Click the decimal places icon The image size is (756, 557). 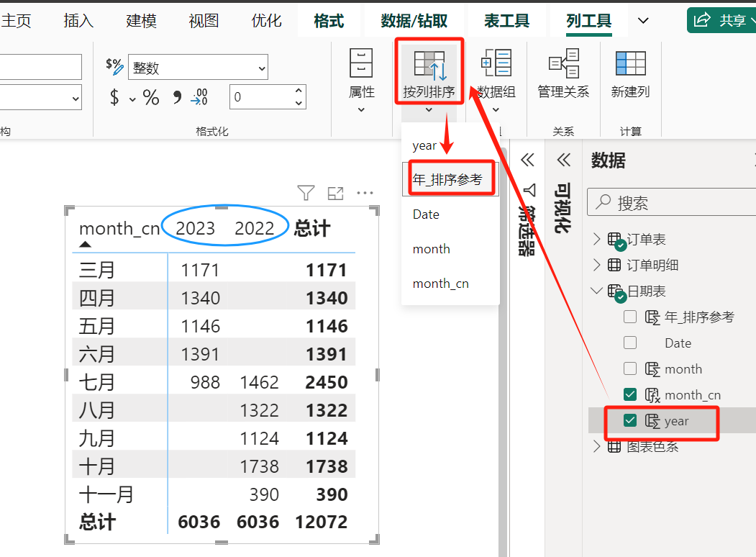[x=199, y=97]
